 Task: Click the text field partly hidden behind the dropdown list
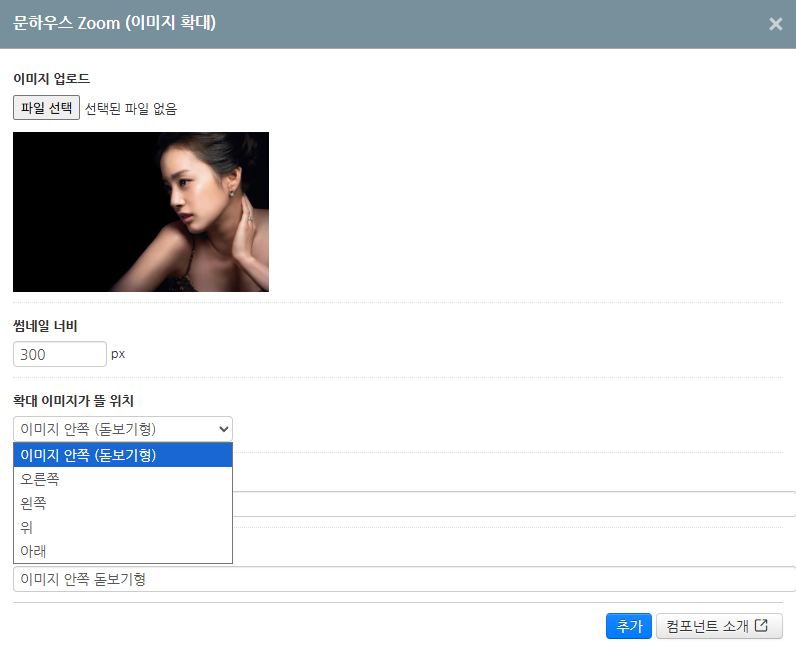click(x=514, y=504)
